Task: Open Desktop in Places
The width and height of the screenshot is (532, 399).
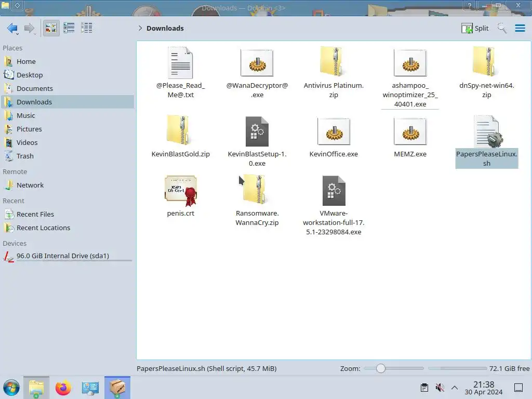Action: 67,75
